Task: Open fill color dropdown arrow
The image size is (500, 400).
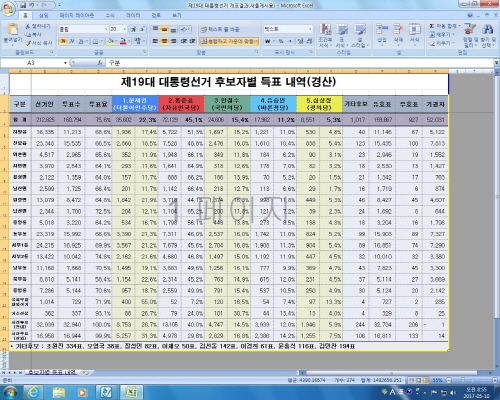Action: (116, 41)
